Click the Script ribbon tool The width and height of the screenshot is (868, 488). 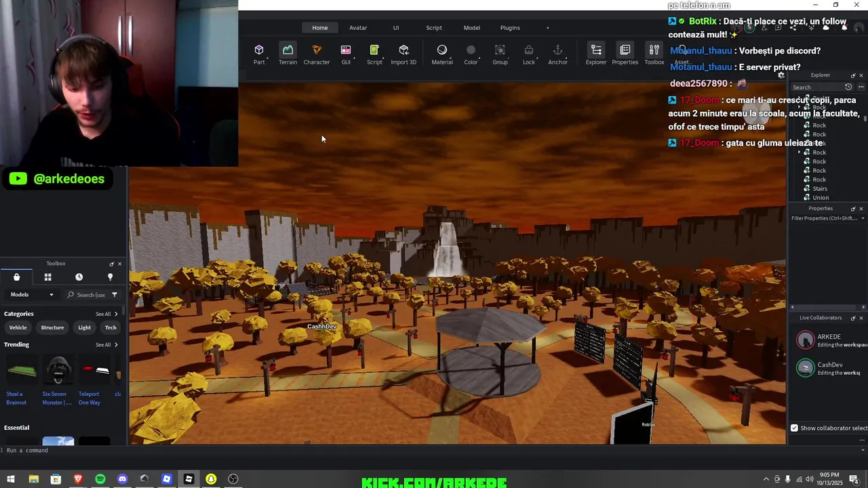coord(374,54)
